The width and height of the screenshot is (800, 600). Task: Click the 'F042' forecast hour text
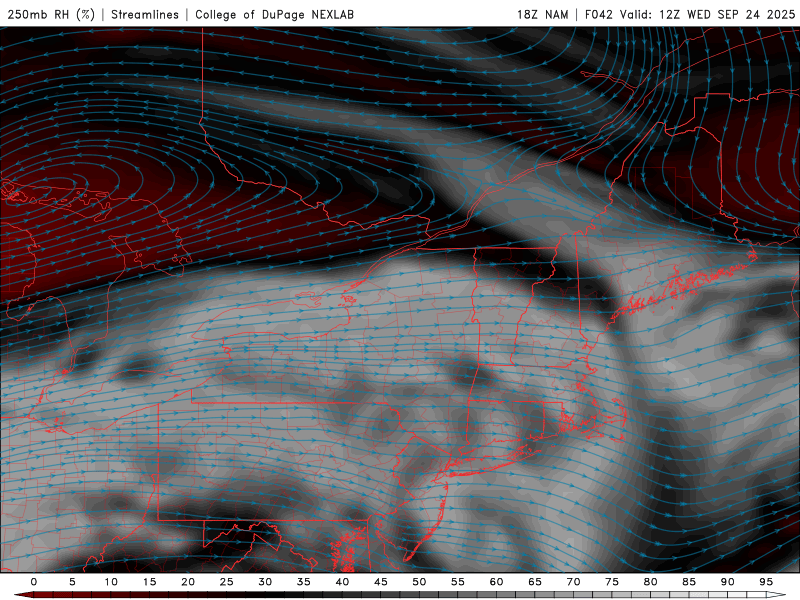(598, 14)
